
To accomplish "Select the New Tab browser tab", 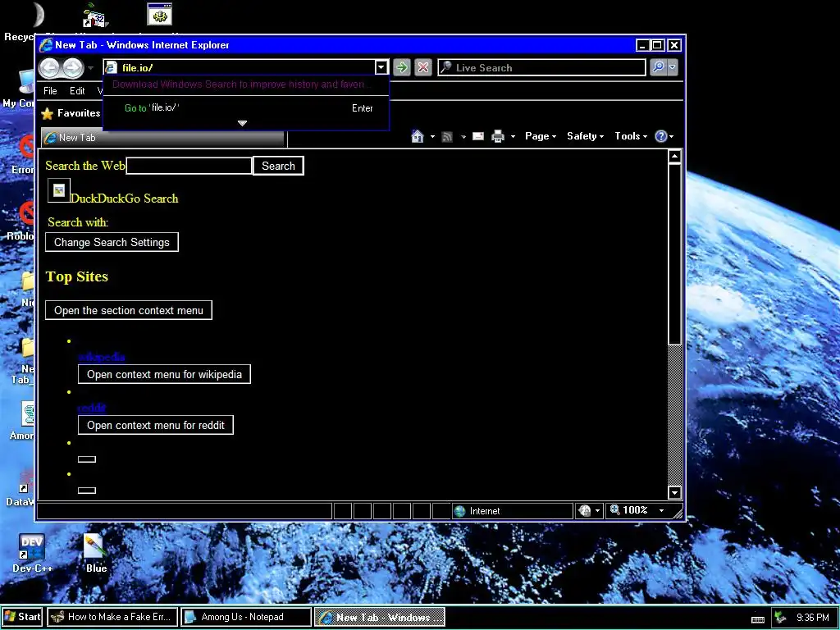I will (162, 138).
